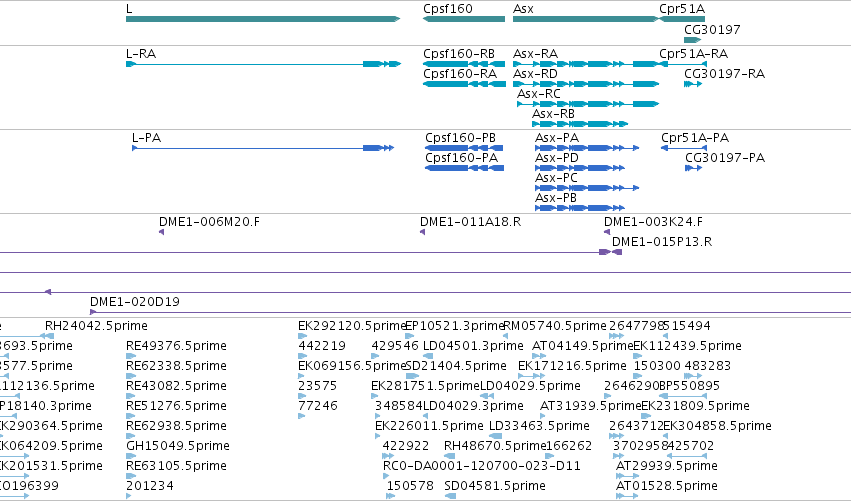The height and width of the screenshot is (501, 851).
Task: Click the SD04581.5prime EST
Action: (495, 486)
